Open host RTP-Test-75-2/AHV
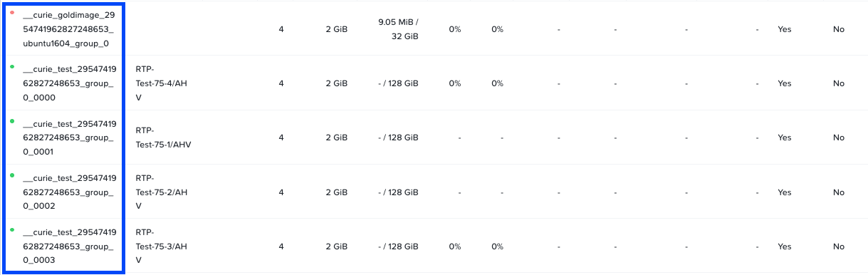 (162, 192)
